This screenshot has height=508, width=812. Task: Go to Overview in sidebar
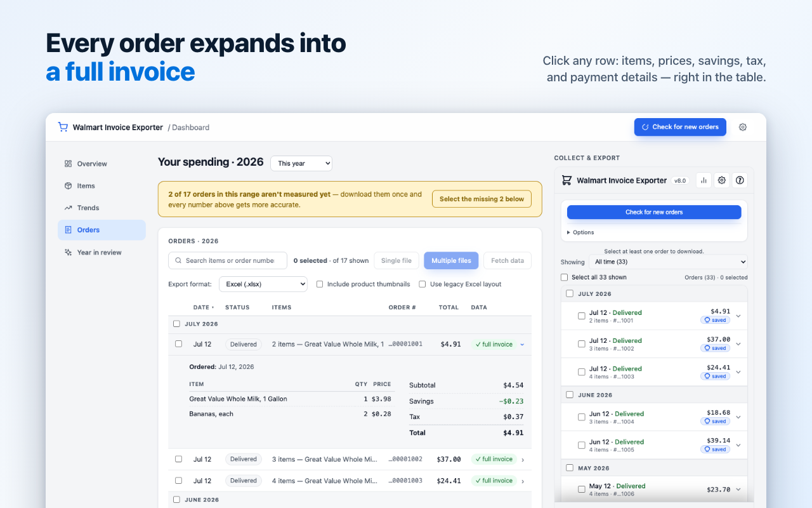tap(101, 164)
